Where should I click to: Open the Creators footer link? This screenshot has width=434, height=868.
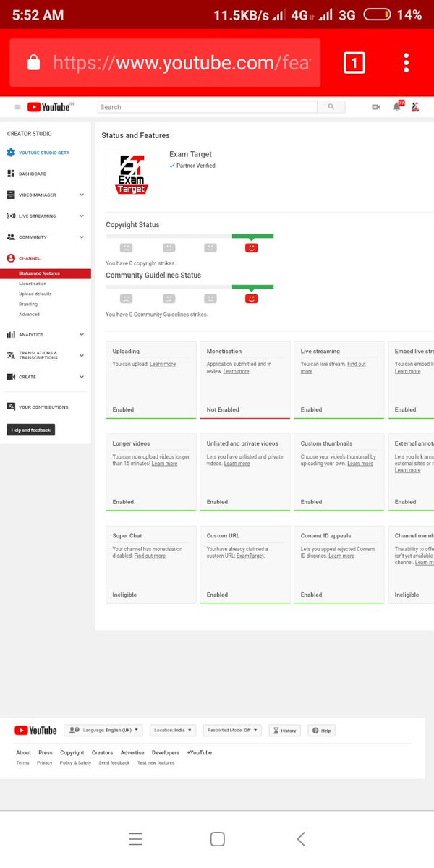pyautogui.click(x=102, y=752)
